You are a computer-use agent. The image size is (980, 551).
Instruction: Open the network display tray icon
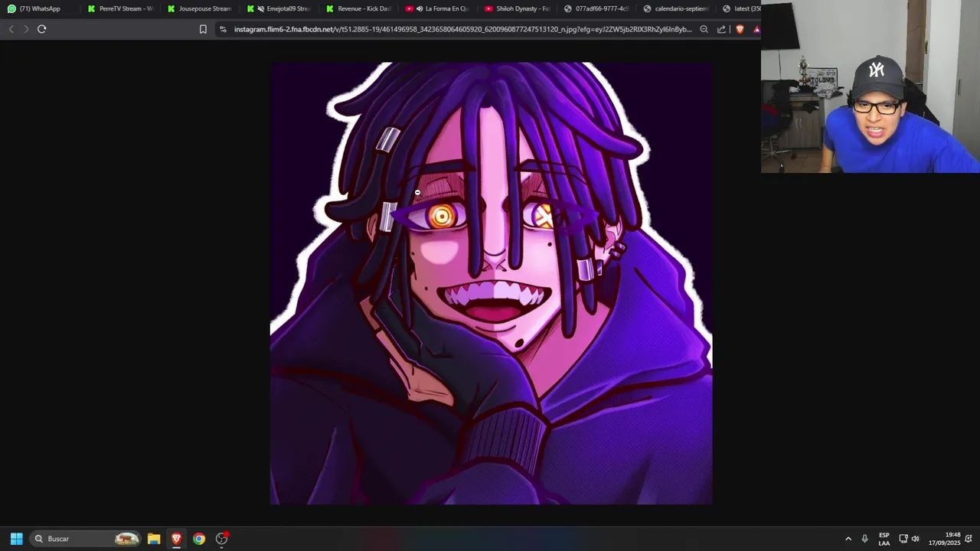903,539
